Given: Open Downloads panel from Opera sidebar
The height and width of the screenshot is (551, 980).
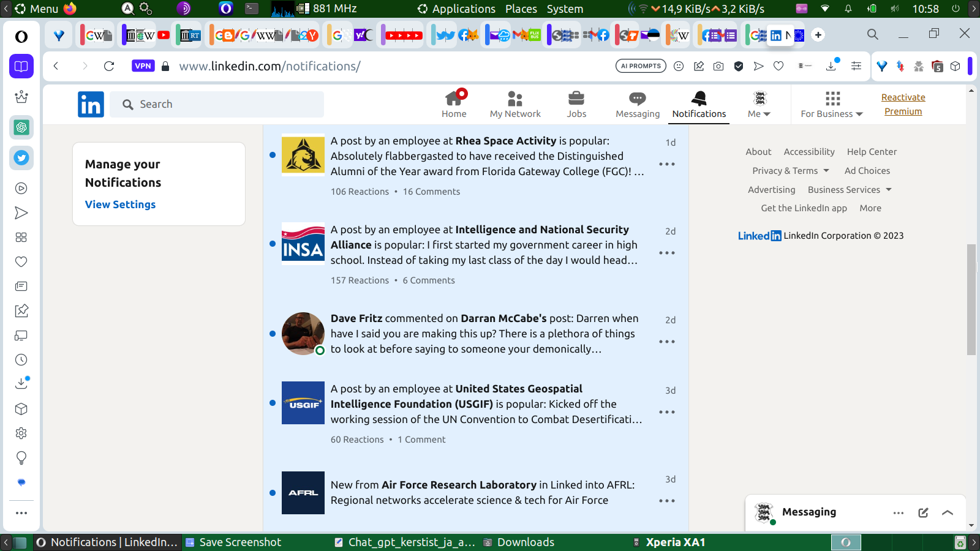Looking at the screenshot, I should point(21,384).
